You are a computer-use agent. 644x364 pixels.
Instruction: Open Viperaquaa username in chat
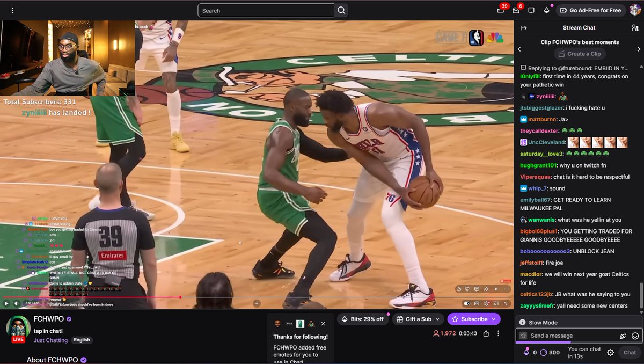pos(534,177)
